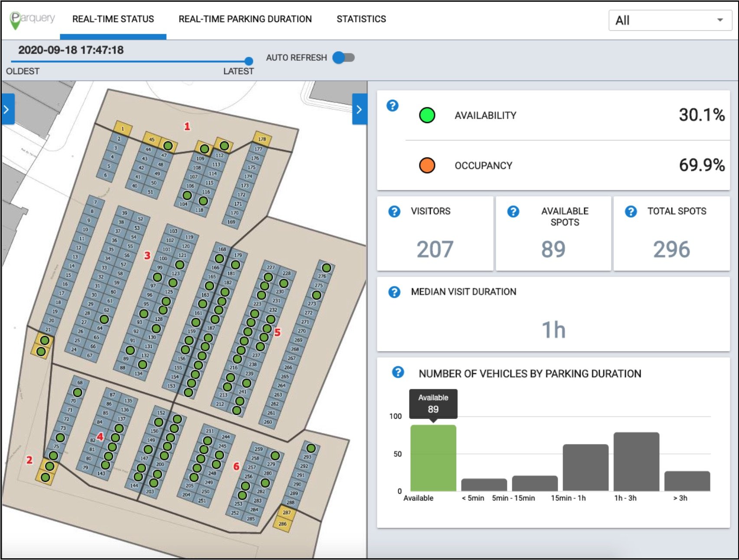Expand the left map side panel chevron
This screenshot has height=560, width=739.
5,110
